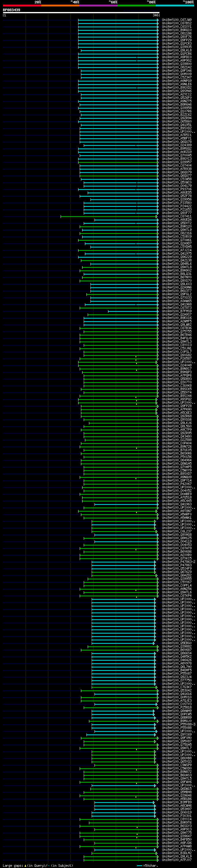Select the UniRef100_P25818 label
The height and width of the screenshot is (868, 197).
pyautogui.click(x=177, y=707)
